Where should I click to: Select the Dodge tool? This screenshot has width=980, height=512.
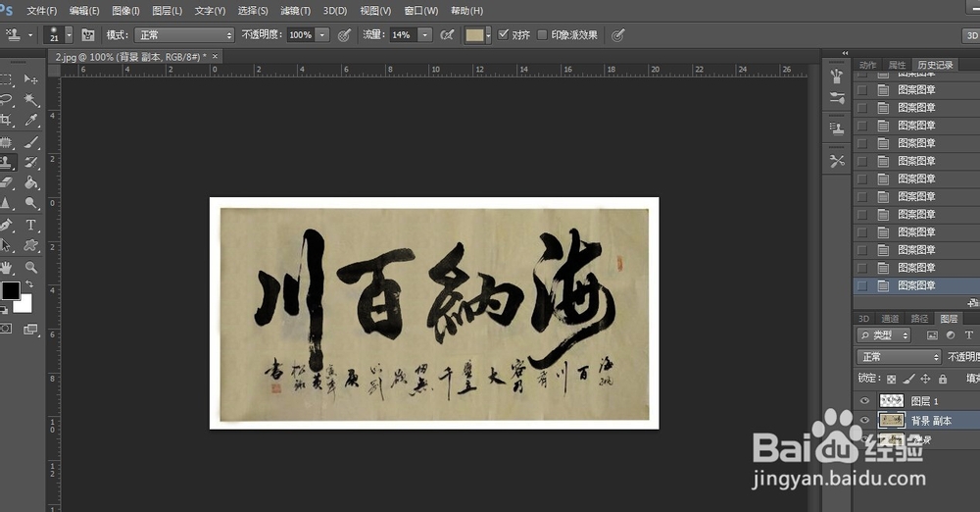(30, 203)
